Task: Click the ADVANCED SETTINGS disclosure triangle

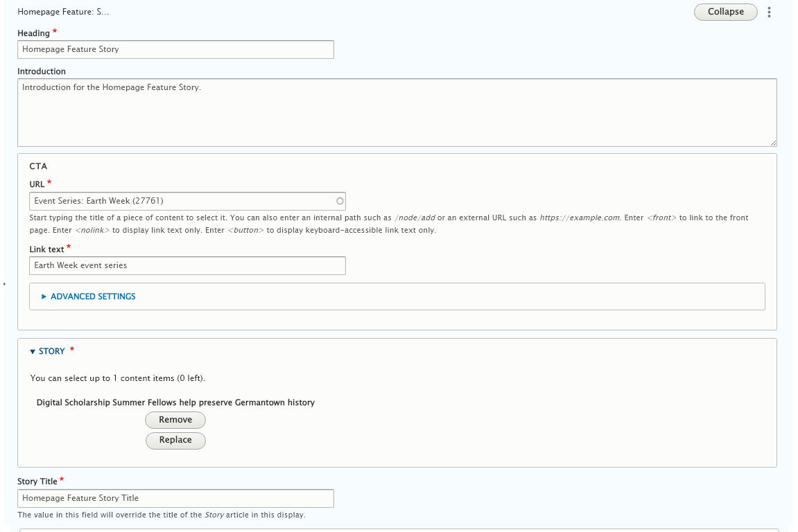Action: [43, 296]
